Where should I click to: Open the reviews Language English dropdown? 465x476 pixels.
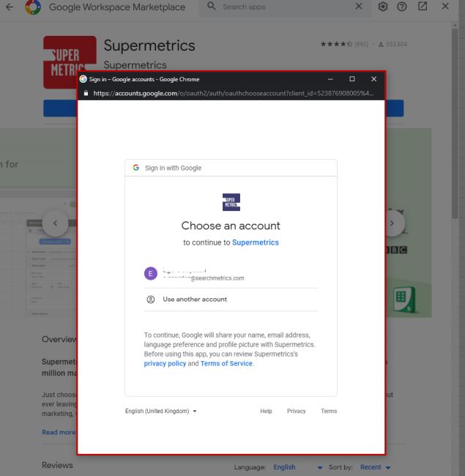[298, 467]
